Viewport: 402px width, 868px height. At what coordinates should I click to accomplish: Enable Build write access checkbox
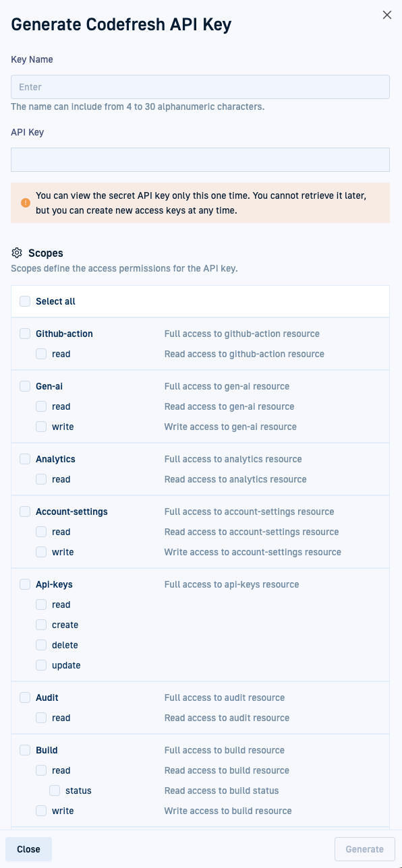pyautogui.click(x=41, y=811)
